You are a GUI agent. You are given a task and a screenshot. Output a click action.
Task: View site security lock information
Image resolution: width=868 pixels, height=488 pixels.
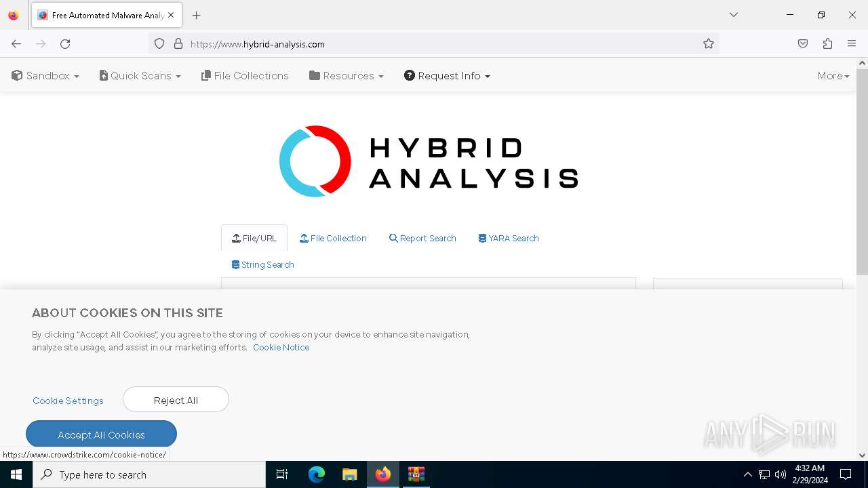pyautogui.click(x=178, y=44)
